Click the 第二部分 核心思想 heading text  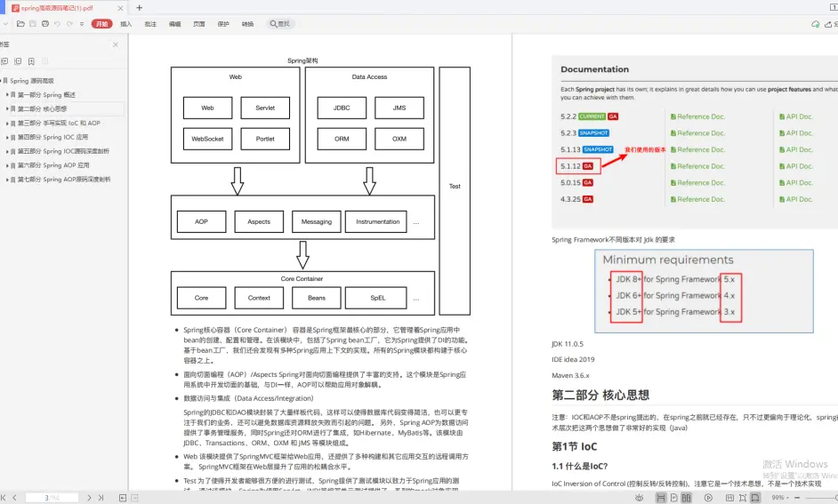click(600, 395)
